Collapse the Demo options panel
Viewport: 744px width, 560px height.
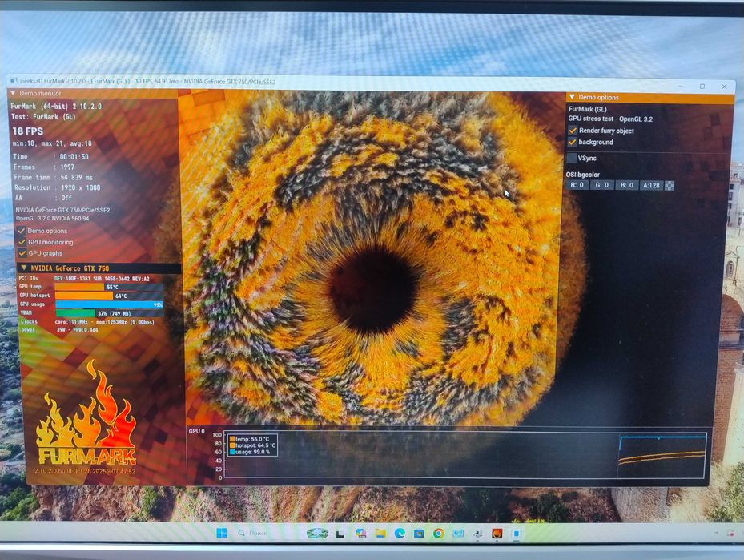click(572, 97)
